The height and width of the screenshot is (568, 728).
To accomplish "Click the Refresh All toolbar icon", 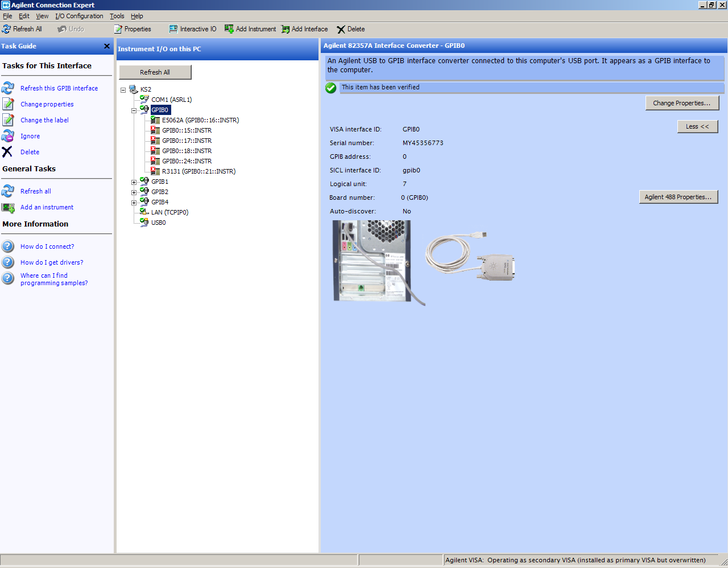I will [x=6, y=29].
